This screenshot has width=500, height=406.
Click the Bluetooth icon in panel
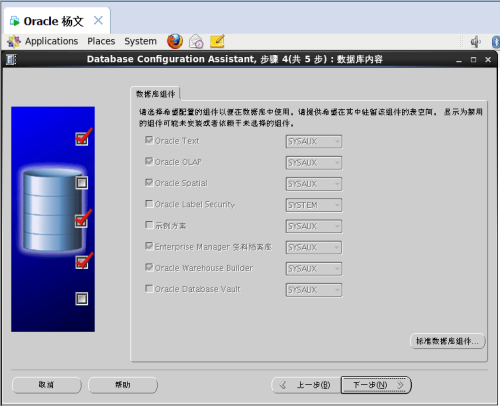(496, 42)
